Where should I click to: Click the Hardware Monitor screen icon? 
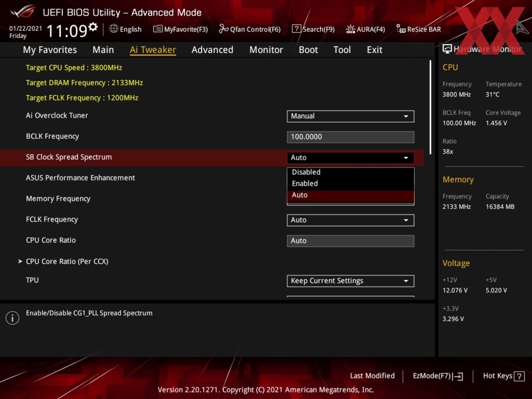(447, 49)
